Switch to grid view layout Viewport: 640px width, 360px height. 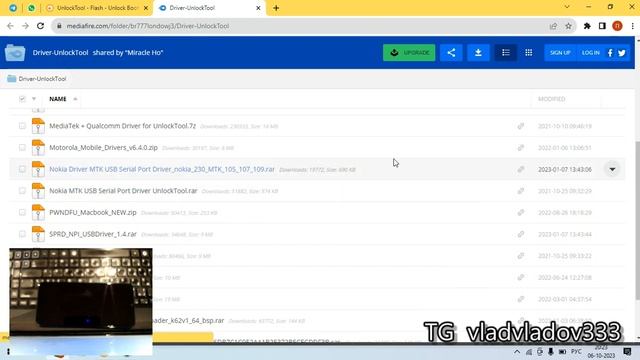pos(529,53)
